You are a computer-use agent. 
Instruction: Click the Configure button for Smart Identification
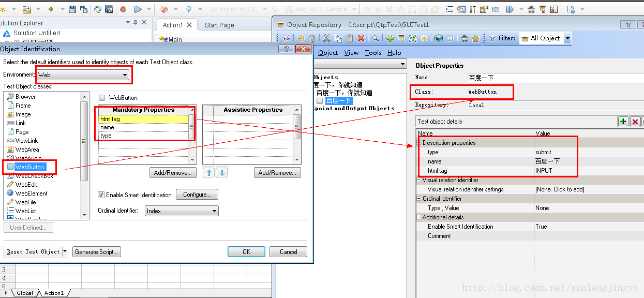(197, 195)
